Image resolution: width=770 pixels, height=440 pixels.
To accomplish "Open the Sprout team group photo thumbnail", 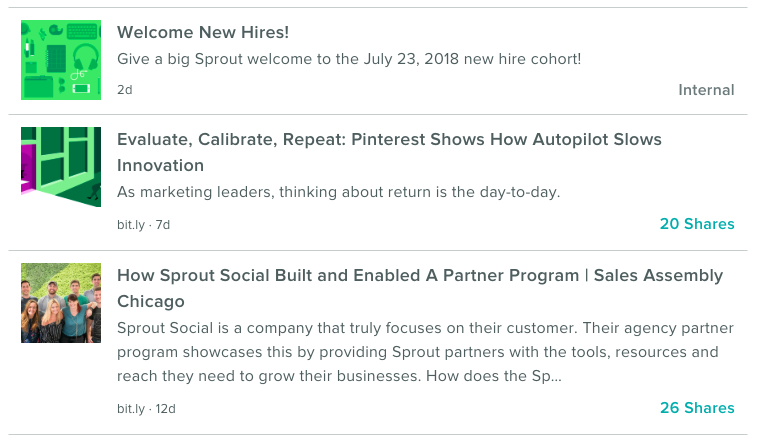I will point(61,303).
